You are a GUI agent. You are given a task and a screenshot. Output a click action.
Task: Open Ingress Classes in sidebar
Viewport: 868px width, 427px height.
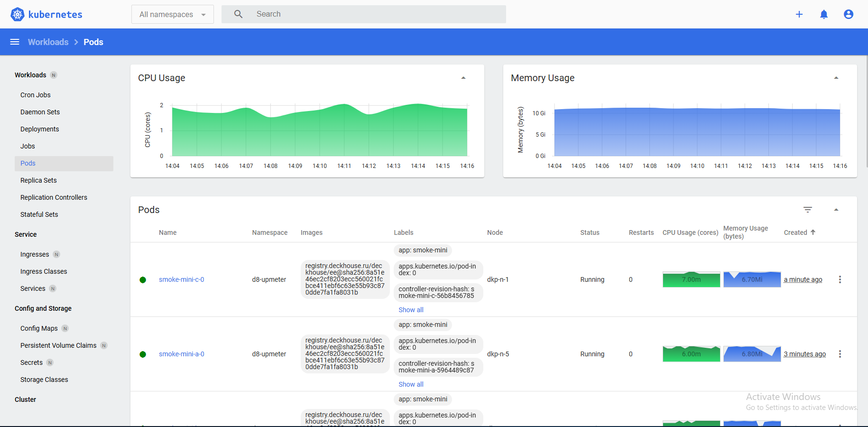pyautogui.click(x=44, y=271)
